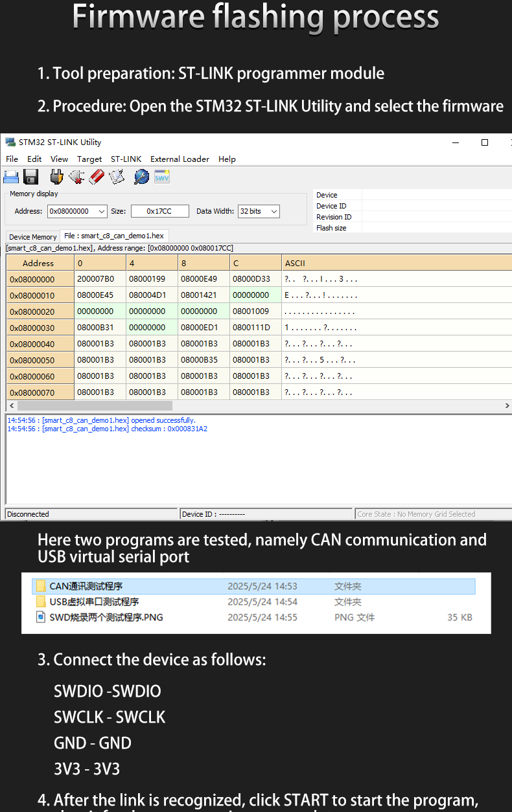This screenshot has width=512, height=812.
Task: Click address row 0x08000050
Action: click(40, 360)
